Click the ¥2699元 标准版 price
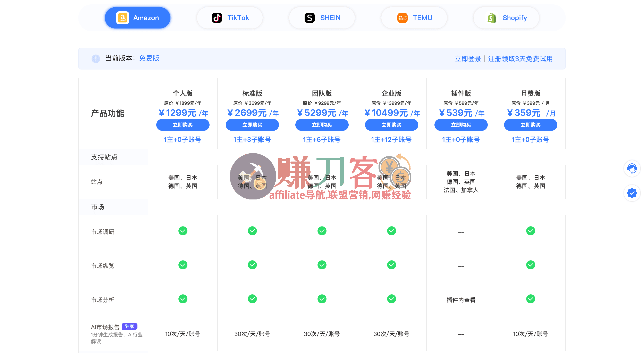Image resolution: width=644 pixels, height=353 pixels. (x=253, y=113)
